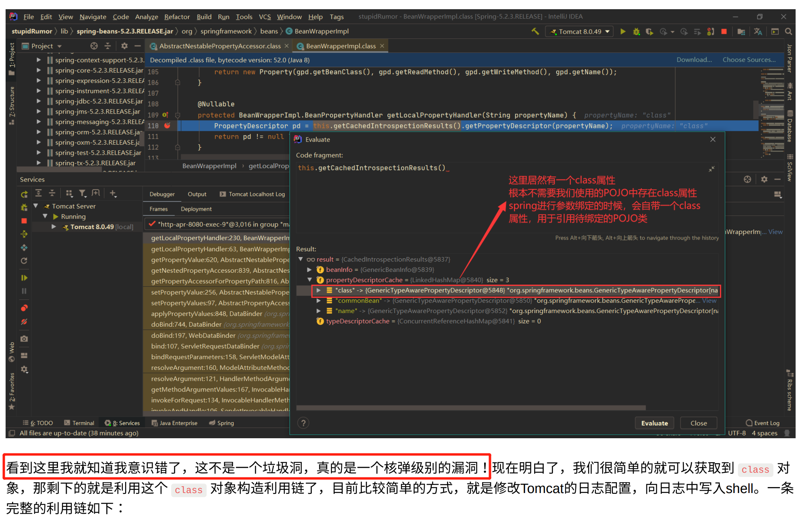Open the Services filter icon
Screen dimensions: 812x525
pyautogui.click(x=82, y=194)
